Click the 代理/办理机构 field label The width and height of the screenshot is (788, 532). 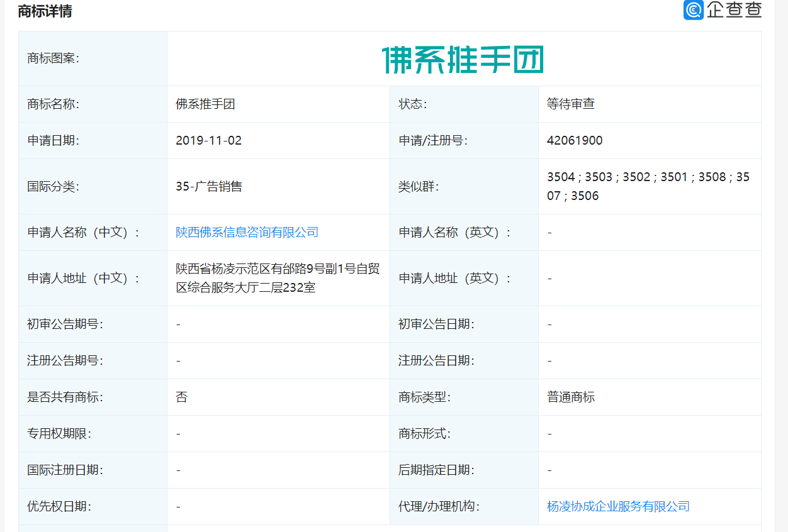439,506
